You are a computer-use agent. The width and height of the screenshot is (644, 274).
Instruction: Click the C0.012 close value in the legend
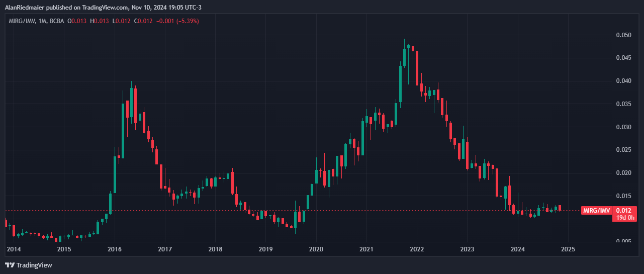click(x=142, y=21)
